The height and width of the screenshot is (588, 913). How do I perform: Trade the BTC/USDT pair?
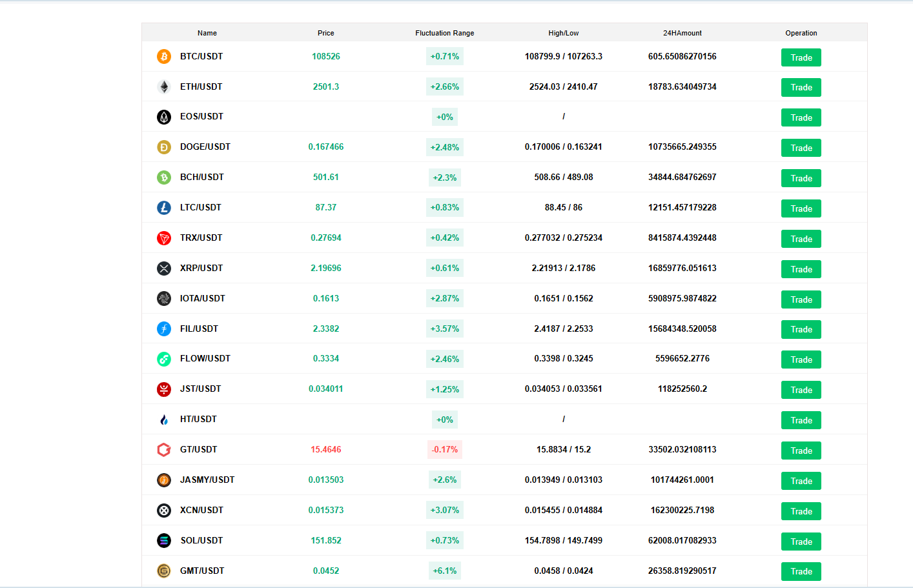click(x=801, y=57)
